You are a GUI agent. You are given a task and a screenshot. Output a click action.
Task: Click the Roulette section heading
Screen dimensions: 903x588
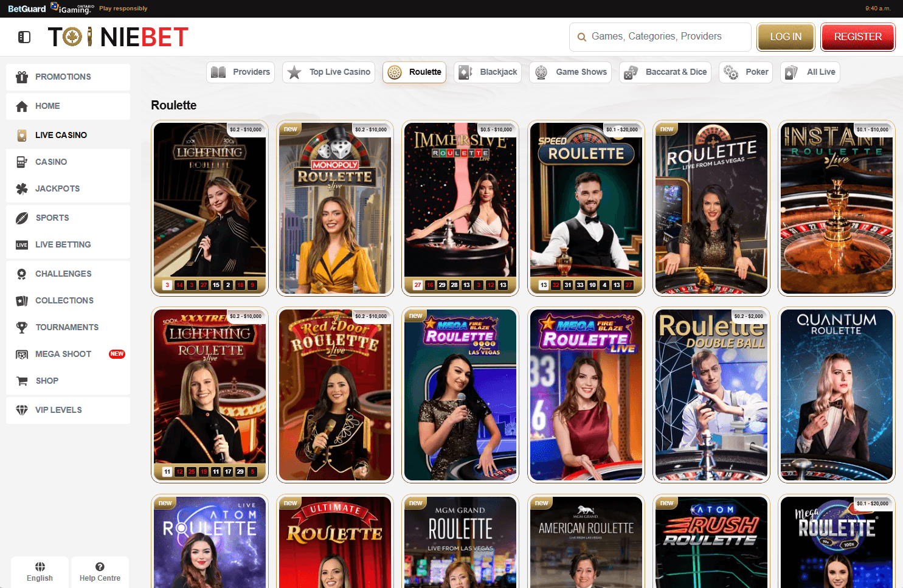[174, 105]
